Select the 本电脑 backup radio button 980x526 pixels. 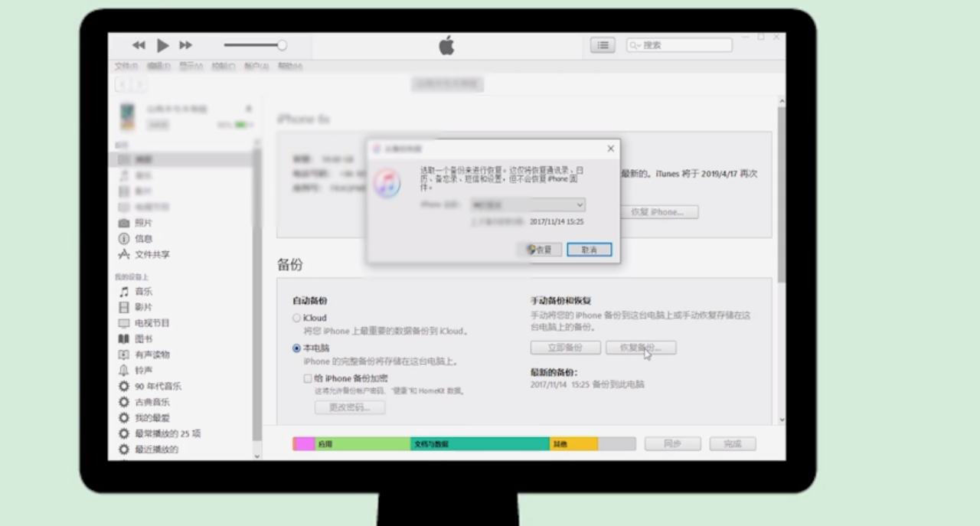coord(296,348)
